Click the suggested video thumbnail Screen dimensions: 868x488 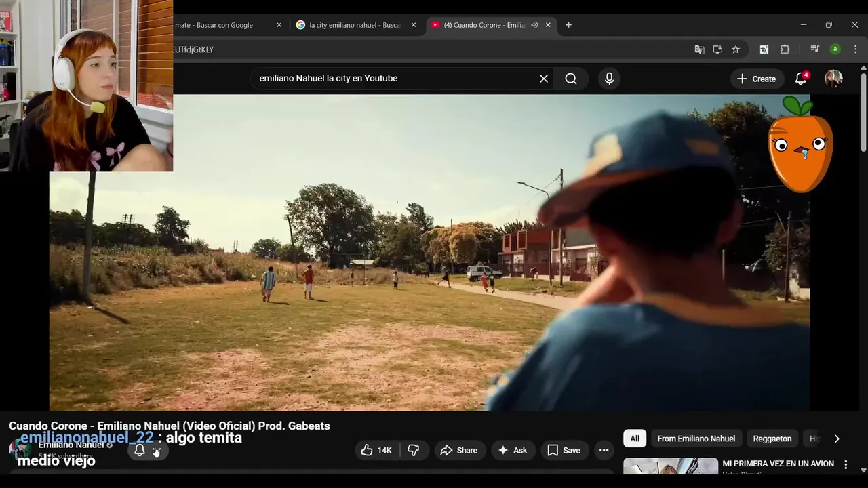[671, 466]
